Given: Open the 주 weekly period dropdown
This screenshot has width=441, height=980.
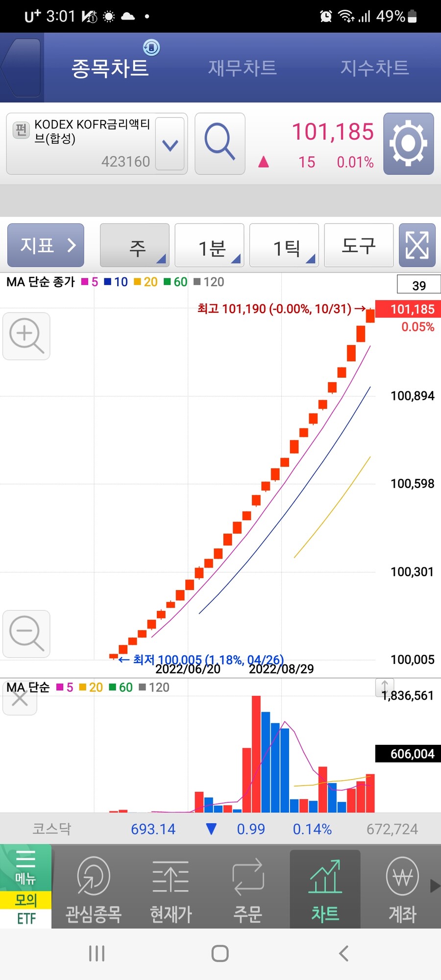Looking at the screenshot, I should coord(135,245).
